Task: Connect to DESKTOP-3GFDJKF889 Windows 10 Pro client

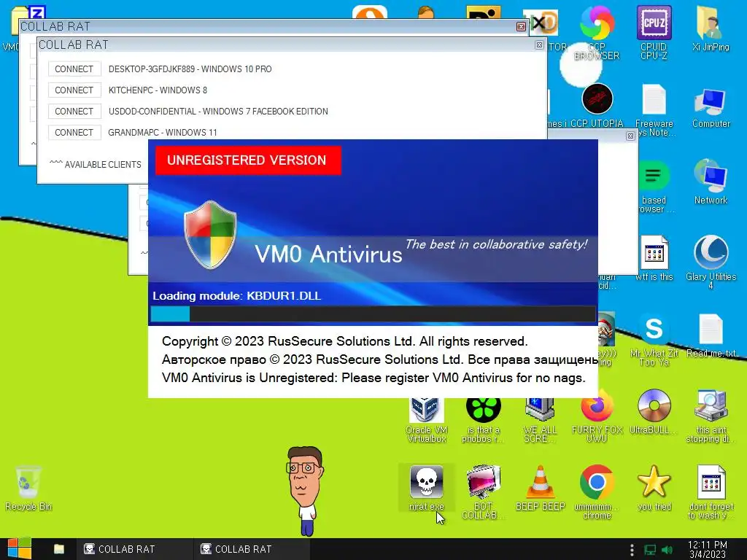Action: 74,69
